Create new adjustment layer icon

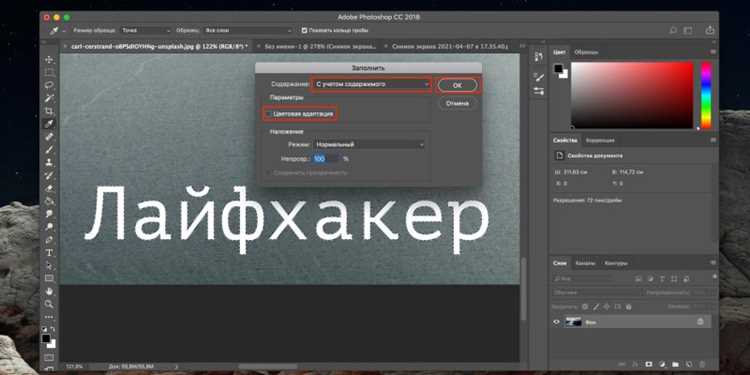tap(662, 364)
